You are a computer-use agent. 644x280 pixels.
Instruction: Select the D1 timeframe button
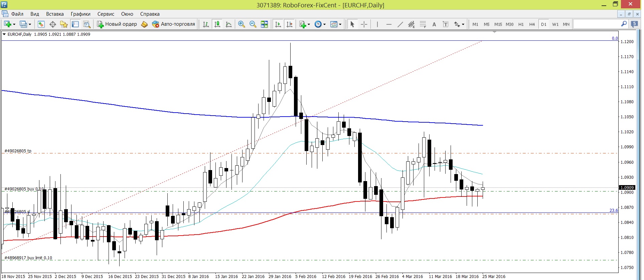(544, 24)
